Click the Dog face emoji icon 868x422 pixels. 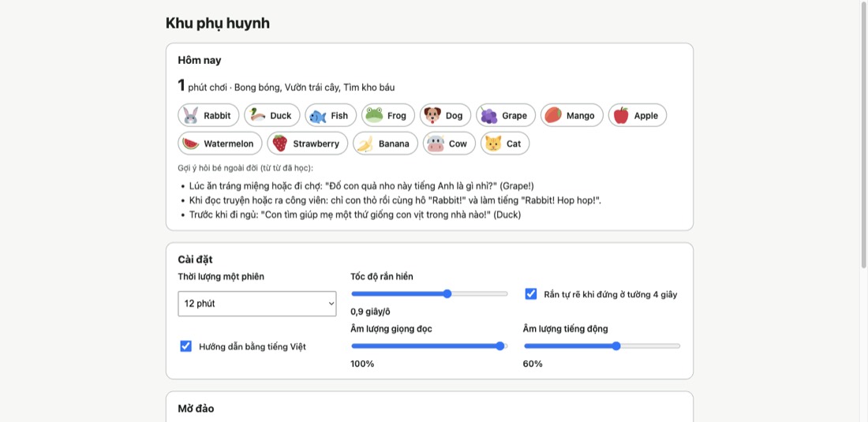pyautogui.click(x=432, y=116)
